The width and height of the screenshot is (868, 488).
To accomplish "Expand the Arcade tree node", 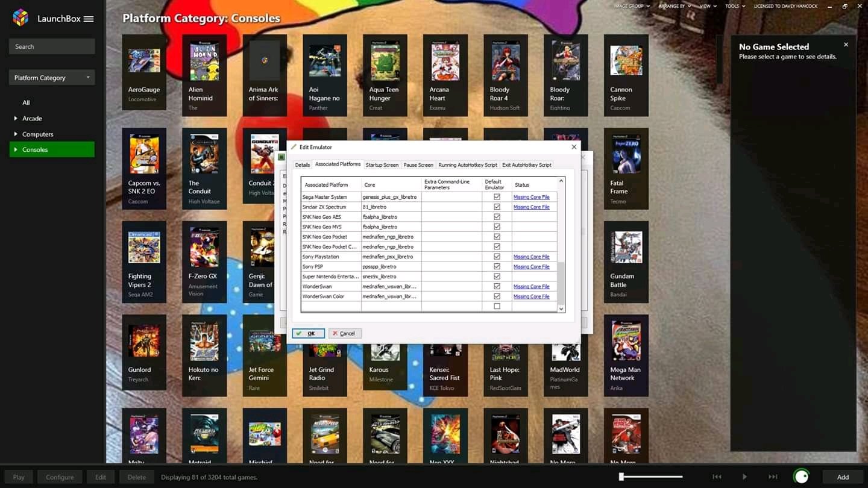I will [16, 118].
